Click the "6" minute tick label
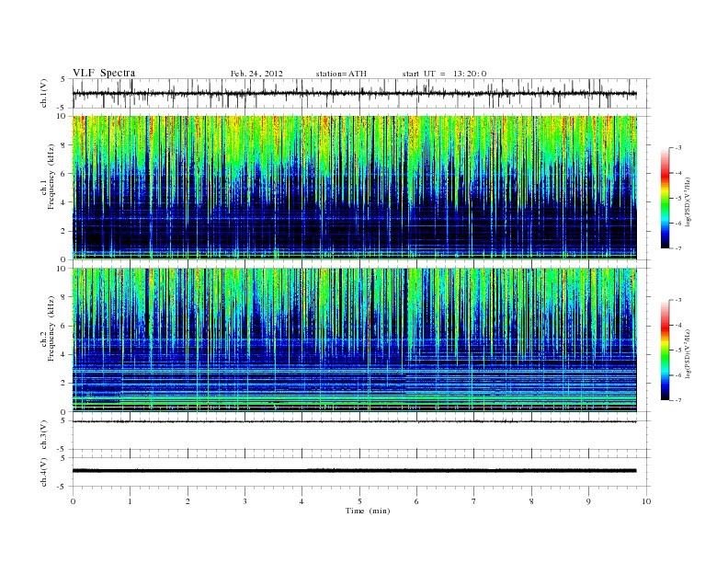The height and width of the screenshot is (563, 728). [417, 501]
